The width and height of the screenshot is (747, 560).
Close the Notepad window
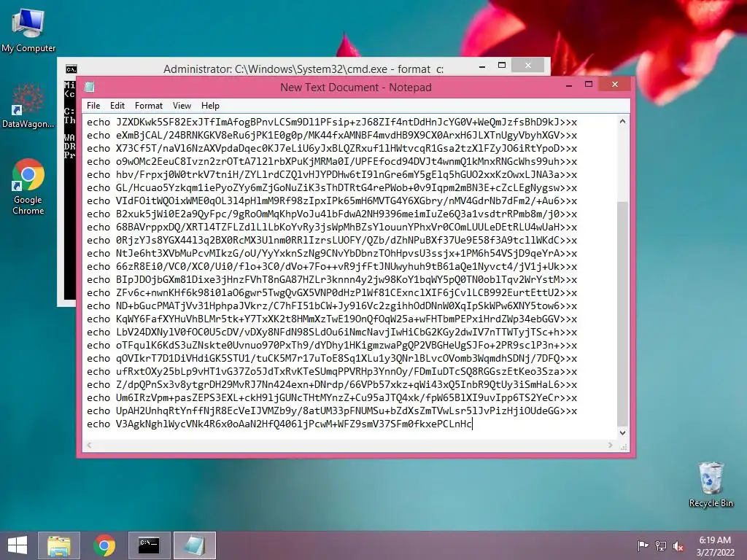614,85
